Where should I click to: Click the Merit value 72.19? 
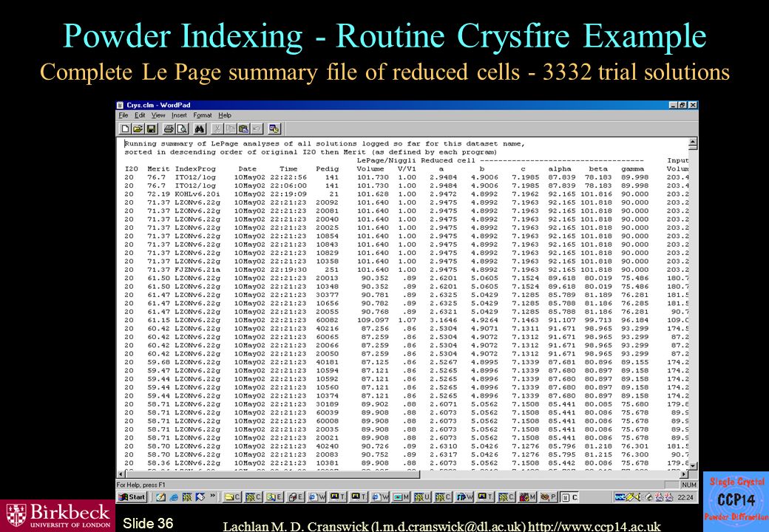click(159, 194)
